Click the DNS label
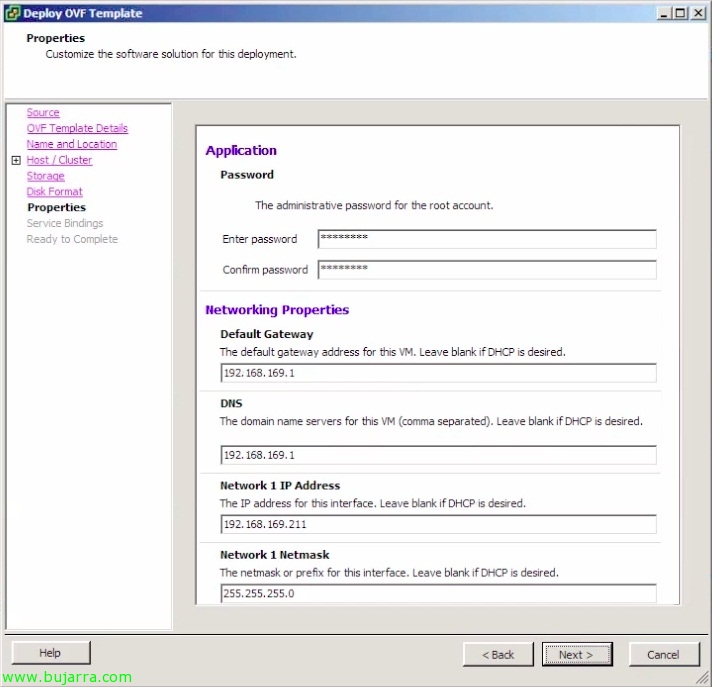The width and height of the screenshot is (712, 687). (x=232, y=403)
